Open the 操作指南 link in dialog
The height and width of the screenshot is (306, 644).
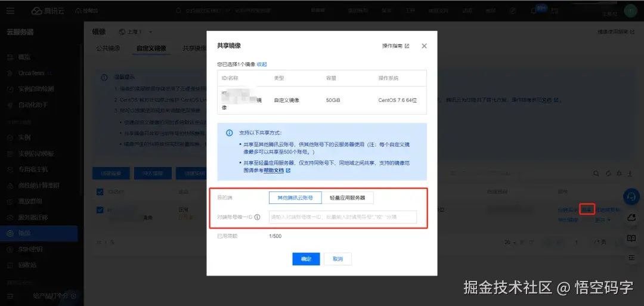[x=395, y=46]
